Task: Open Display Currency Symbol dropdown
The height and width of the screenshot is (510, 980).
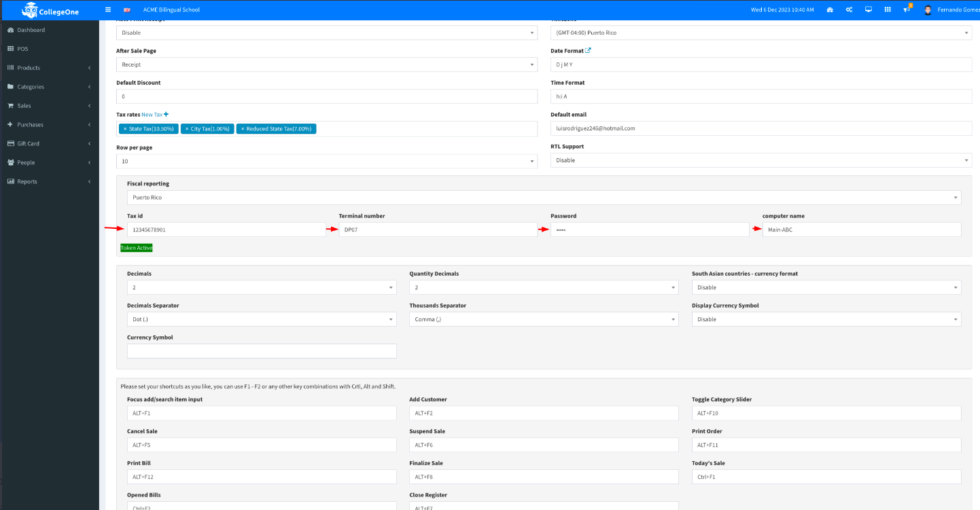Action: (826, 319)
